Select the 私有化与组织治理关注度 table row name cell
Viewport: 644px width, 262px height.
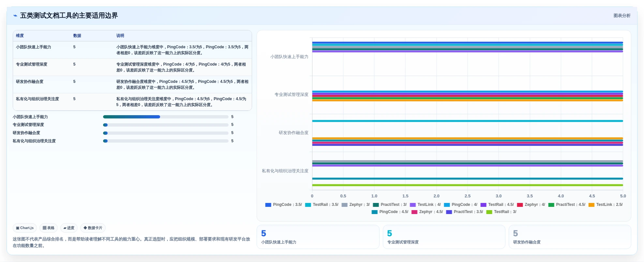(37, 99)
